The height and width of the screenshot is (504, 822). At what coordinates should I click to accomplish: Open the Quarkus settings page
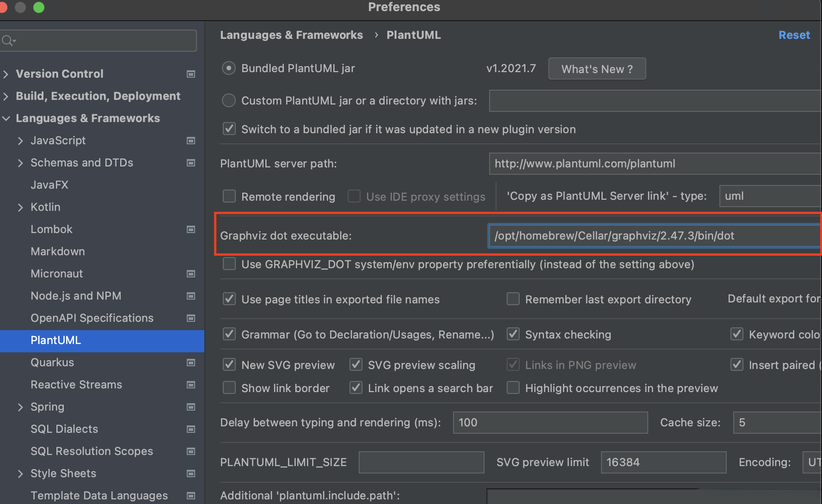coord(52,363)
